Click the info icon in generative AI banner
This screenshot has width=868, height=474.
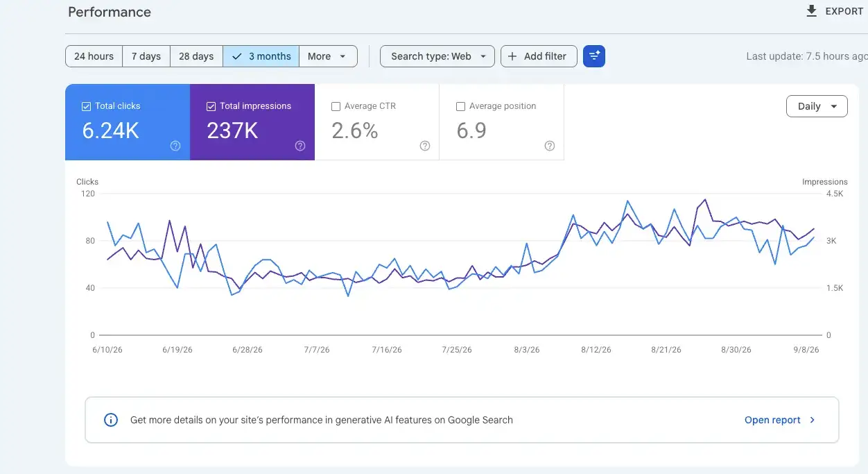click(110, 420)
